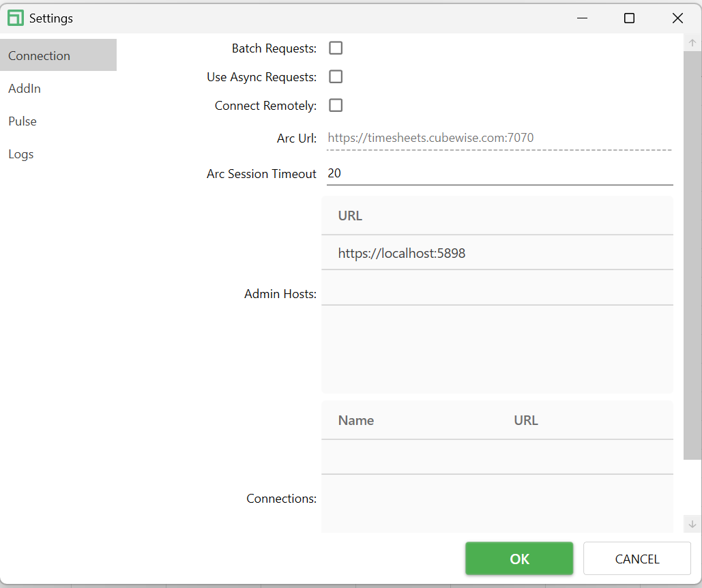The width and height of the screenshot is (702, 588).
Task: Click the Arc Session Timeout label
Action: (x=261, y=174)
